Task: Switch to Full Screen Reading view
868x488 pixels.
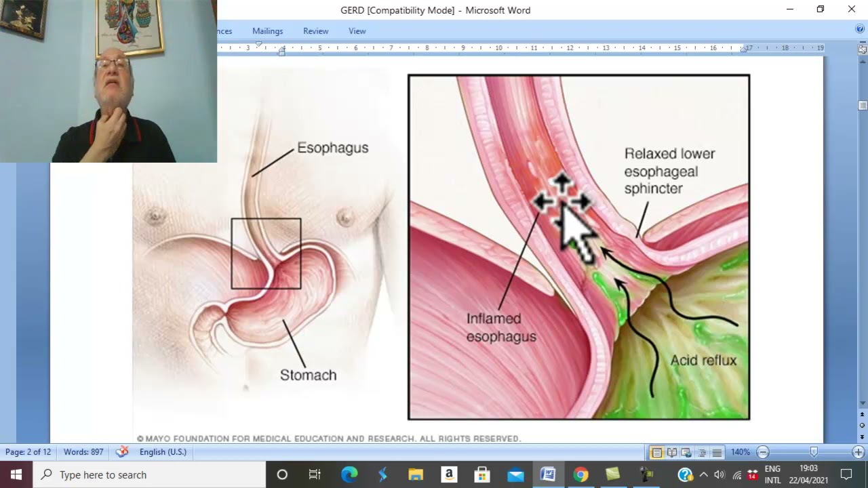Action: [672, 452]
